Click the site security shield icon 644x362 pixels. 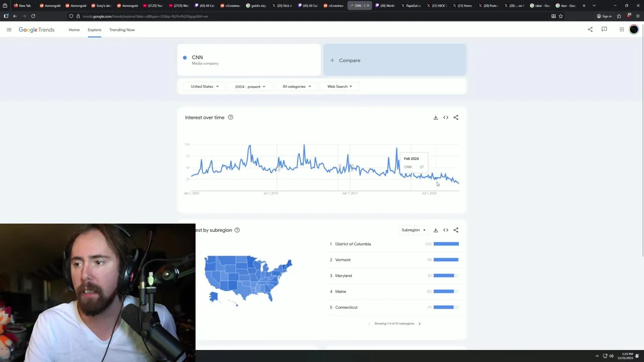click(71, 16)
